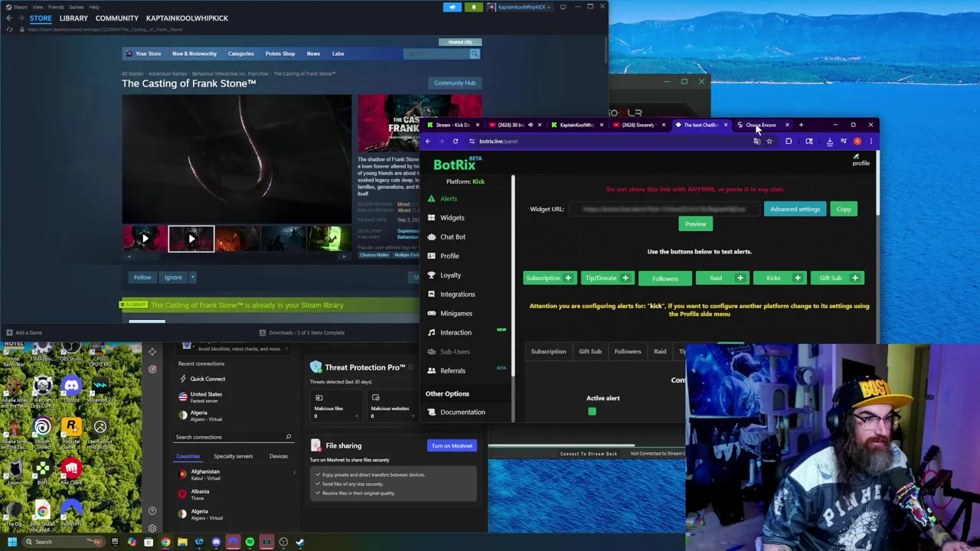
Task: Open Loyalty in the BotRix sidebar
Action: 450,275
